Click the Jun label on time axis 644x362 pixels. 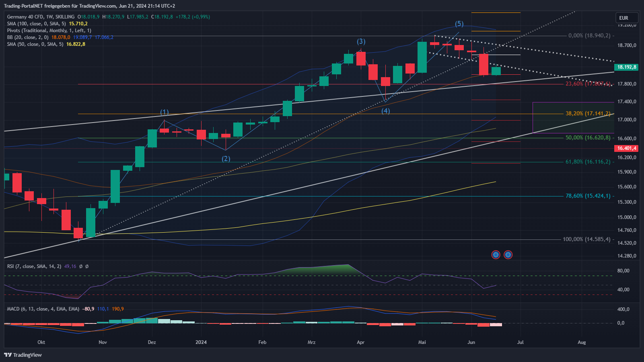[x=471, y=342]
